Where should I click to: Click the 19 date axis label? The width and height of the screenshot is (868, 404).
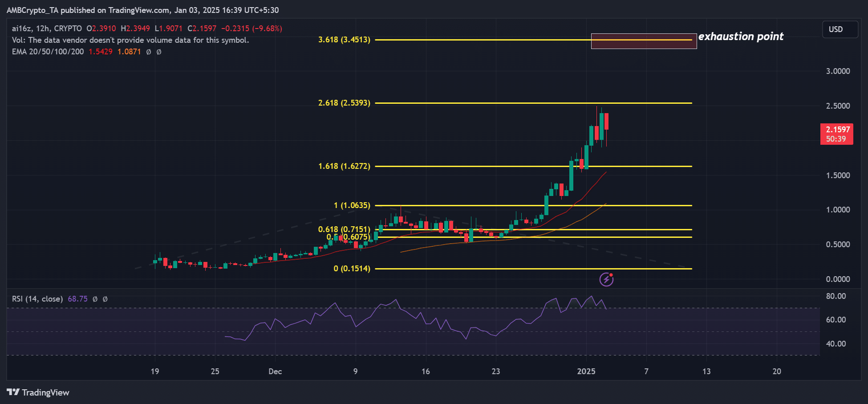point(154,371)
